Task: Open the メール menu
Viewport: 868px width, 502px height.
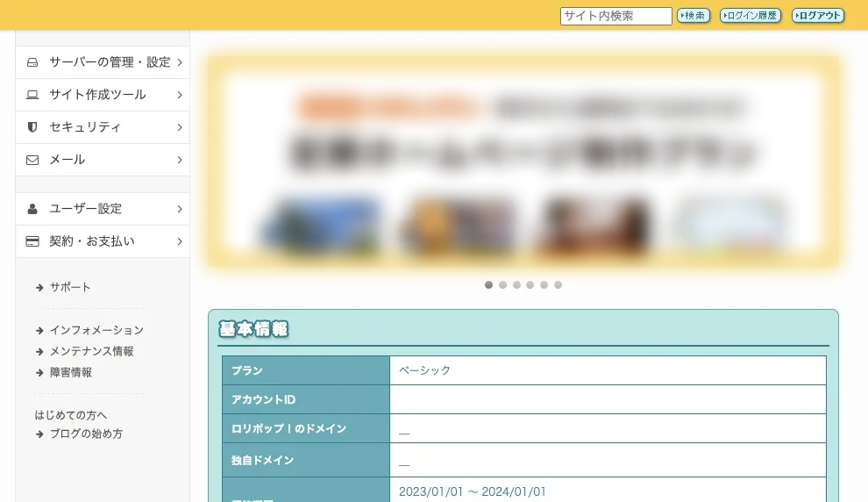Action: (x=103, y=160)
